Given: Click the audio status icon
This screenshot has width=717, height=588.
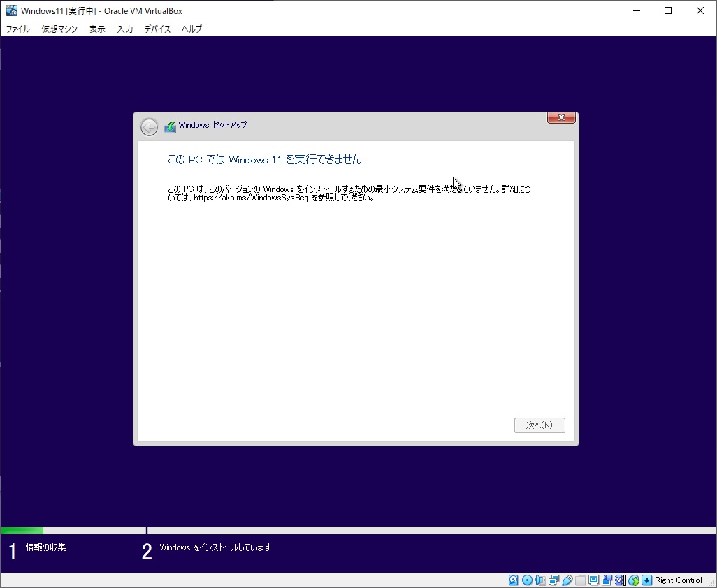Looking at the screenshot, I should (540, 580).
